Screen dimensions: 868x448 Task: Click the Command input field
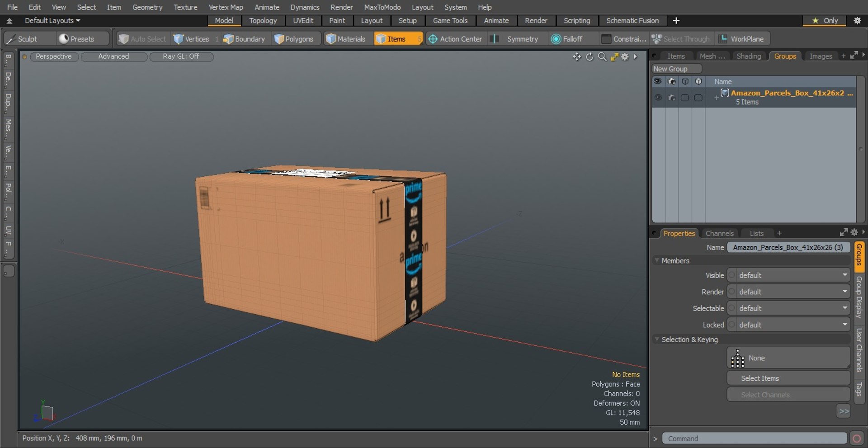point(754,439)
